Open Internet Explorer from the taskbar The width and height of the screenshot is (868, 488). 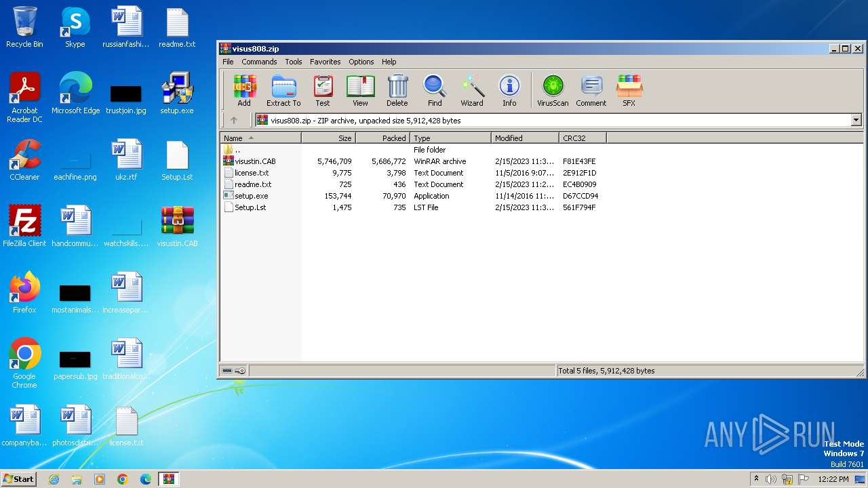coord(54,479)
